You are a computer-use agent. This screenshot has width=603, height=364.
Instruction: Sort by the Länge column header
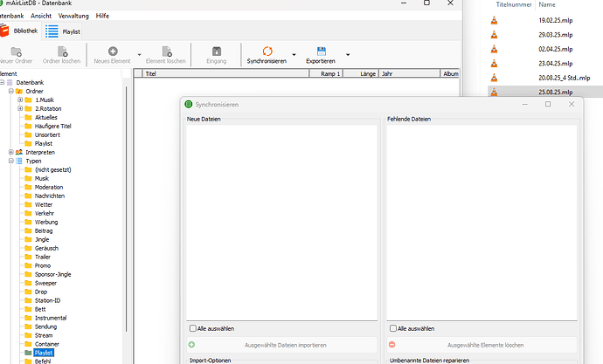361,73
